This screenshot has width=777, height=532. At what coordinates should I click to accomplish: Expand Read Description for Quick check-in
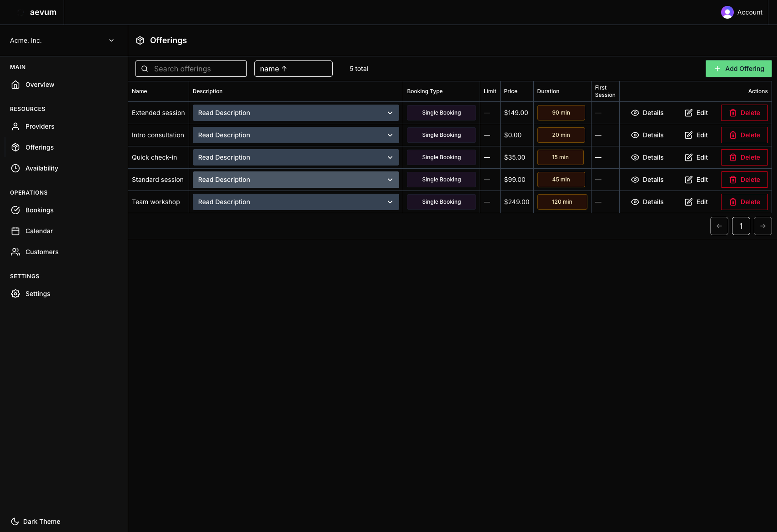(x=296, y=157)
